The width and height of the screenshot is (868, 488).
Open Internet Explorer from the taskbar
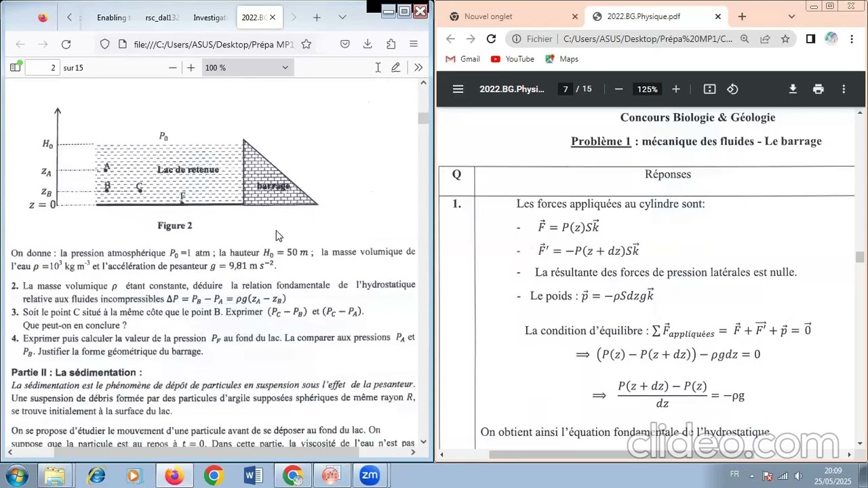coord(96,475)
